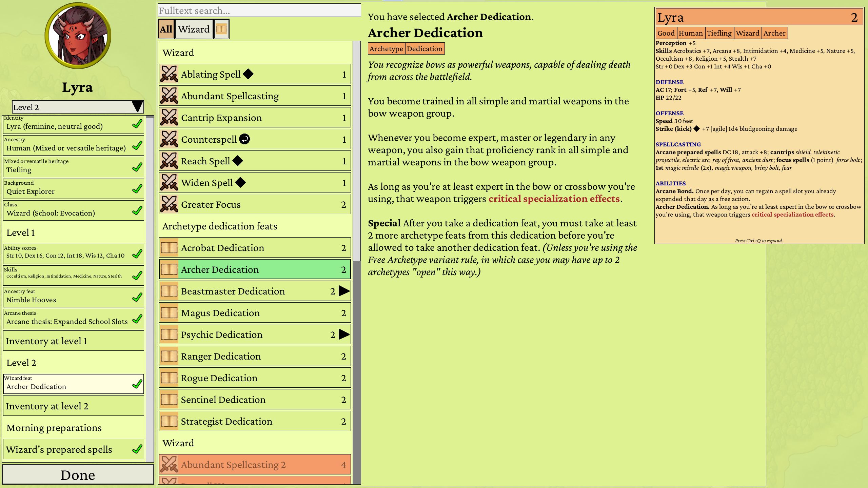Click the crossed swords icon for Ablating Spell
The height and width of the screenshot is (488, 868).
click(x=169, y=74)
